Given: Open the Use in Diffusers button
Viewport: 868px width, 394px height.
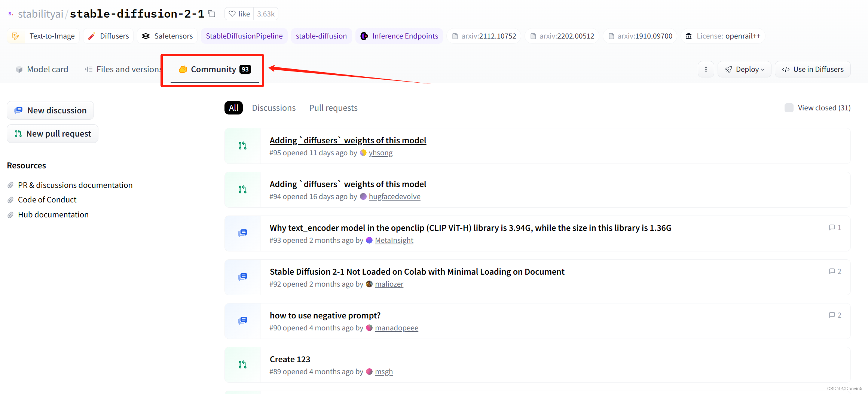Looking at the screenshot, I should (813, 69).
